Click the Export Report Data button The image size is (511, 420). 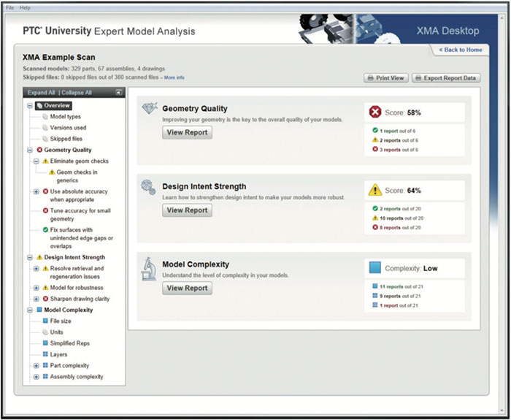pyautogui.click(x=446, y=78)
